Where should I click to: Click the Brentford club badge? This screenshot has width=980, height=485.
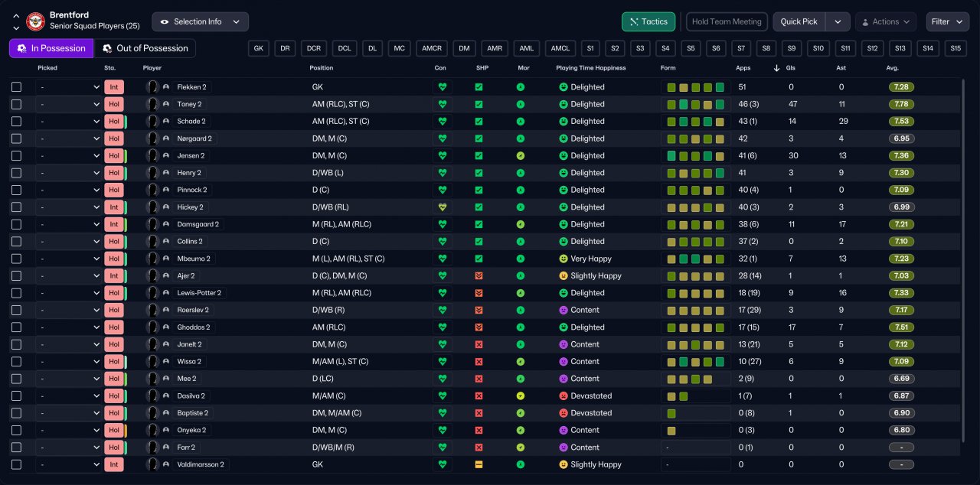(x=35, y=21)
